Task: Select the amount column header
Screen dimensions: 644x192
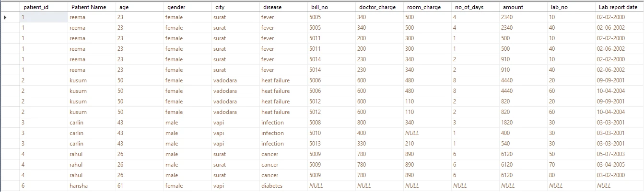Action: click(x=513, y=7)
